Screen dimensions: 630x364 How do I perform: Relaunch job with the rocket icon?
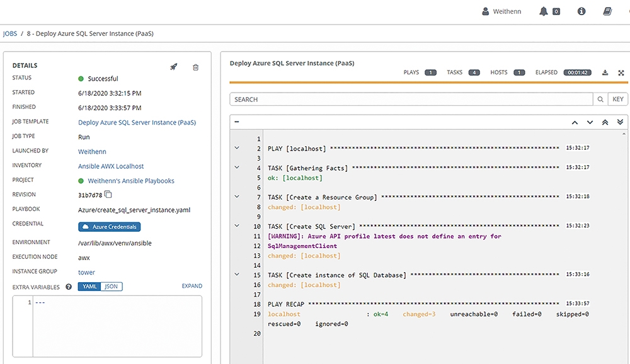pos(174,67)
